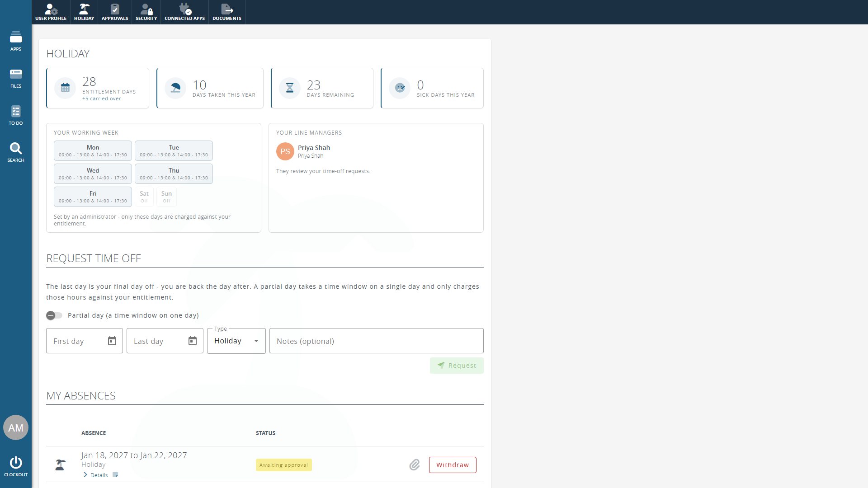Open the Last day calendar picker

[193, 341]
